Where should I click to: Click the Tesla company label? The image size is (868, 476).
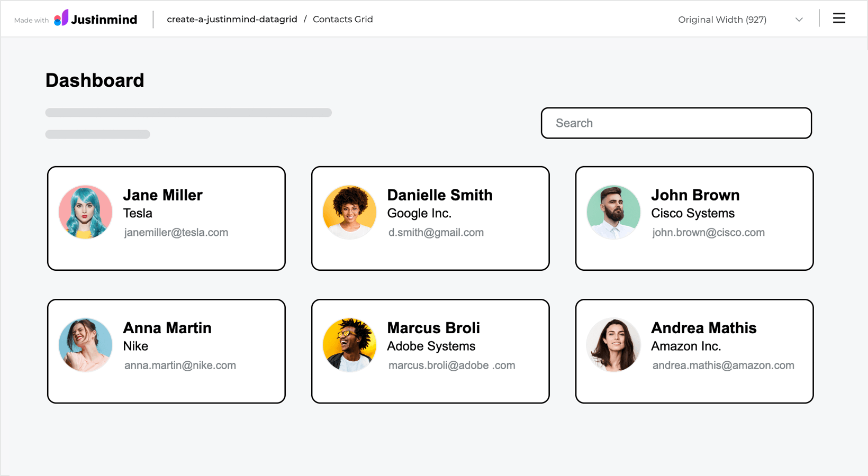pyautogui.click(x=138, y=213)
